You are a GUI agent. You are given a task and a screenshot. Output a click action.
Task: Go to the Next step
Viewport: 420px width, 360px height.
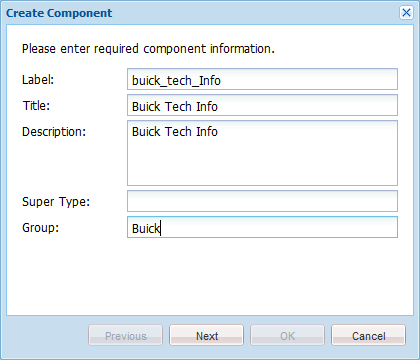(x=207, y=335)
